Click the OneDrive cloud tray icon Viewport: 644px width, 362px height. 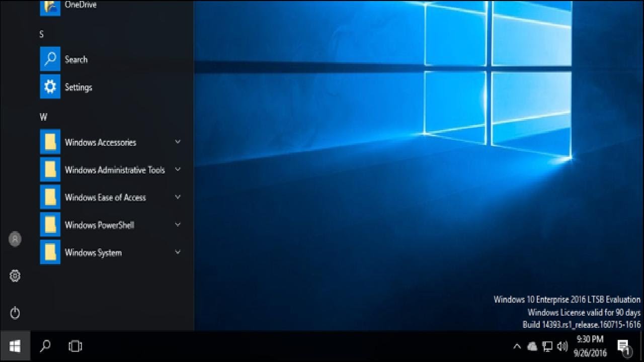(x=532, y=346)
